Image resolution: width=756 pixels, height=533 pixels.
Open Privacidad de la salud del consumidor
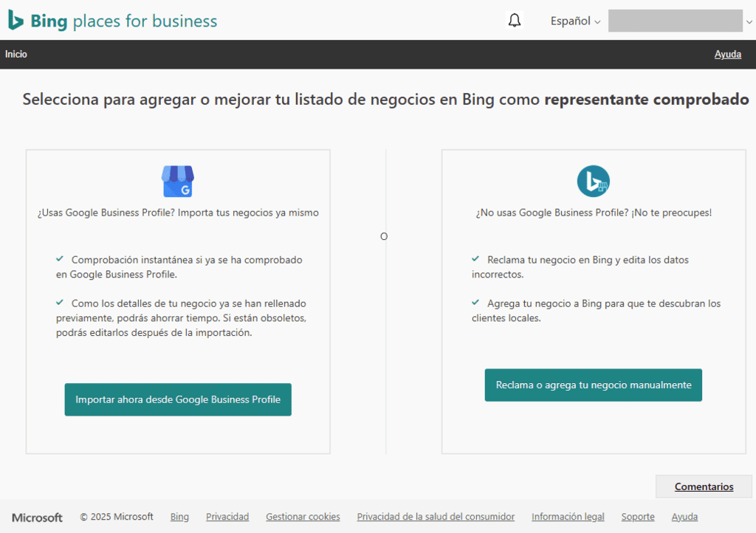pos(436,517)
